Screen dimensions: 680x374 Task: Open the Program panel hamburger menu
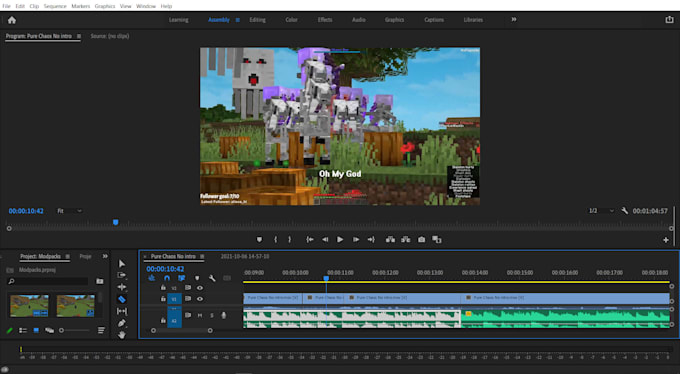click(x=78, y=36)
